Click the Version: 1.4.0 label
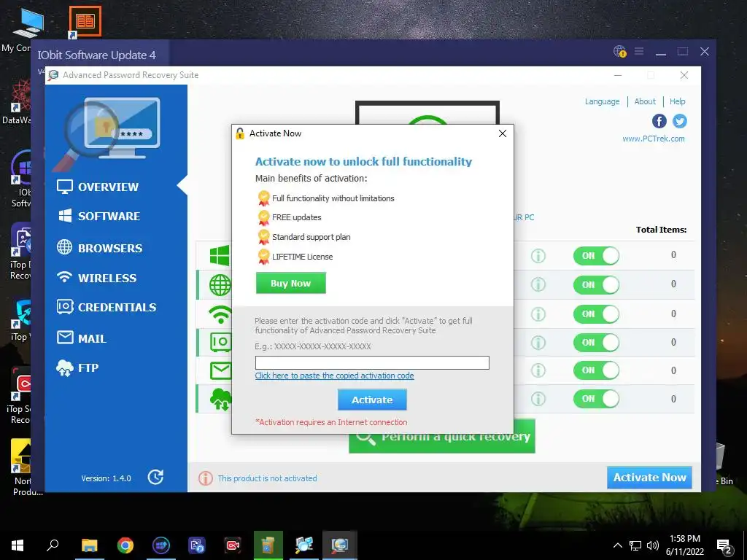 click(x=106, y=478)
